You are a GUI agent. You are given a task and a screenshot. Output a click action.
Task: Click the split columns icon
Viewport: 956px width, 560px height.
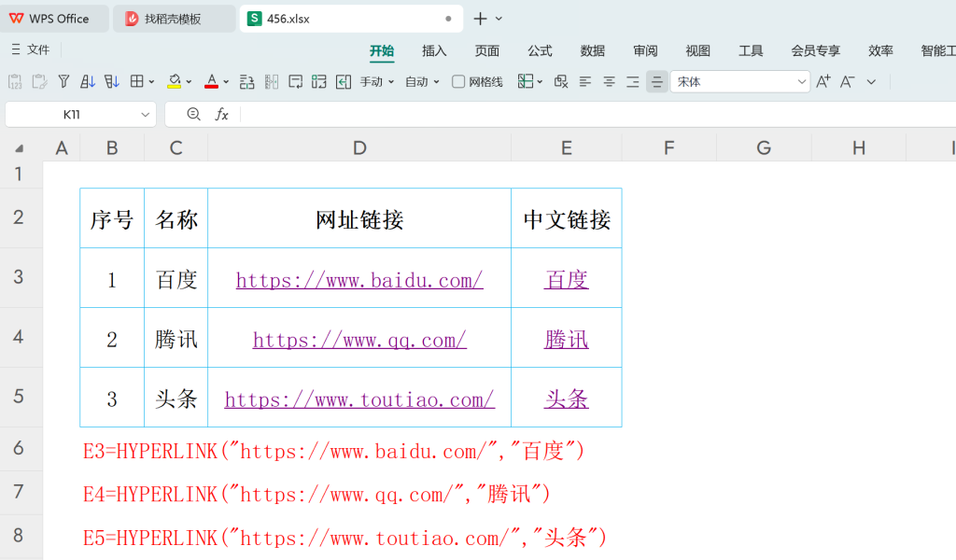[272, 81]
